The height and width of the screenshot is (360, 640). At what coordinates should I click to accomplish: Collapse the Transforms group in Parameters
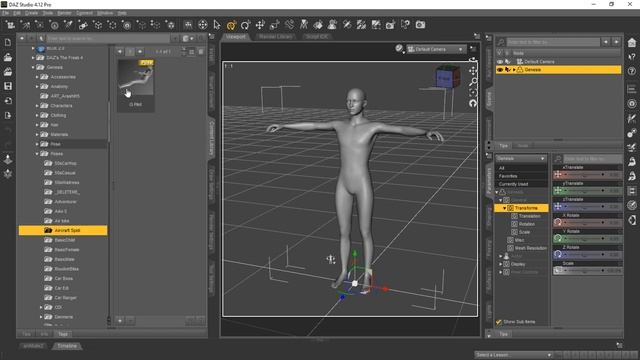(x=504, y=208)
